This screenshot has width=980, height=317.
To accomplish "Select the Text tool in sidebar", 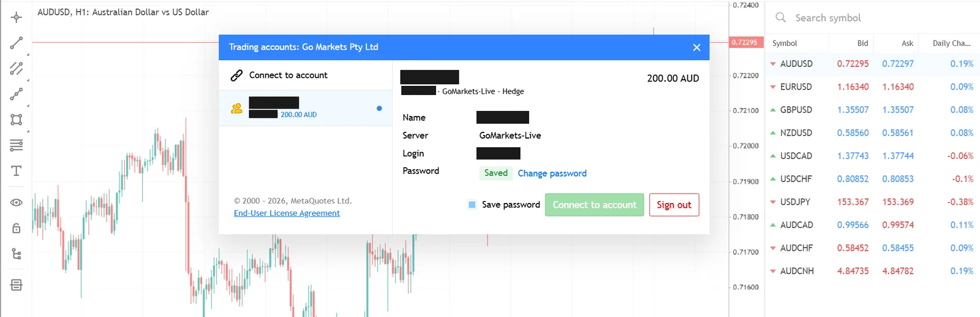I will (x=17, y=171).
